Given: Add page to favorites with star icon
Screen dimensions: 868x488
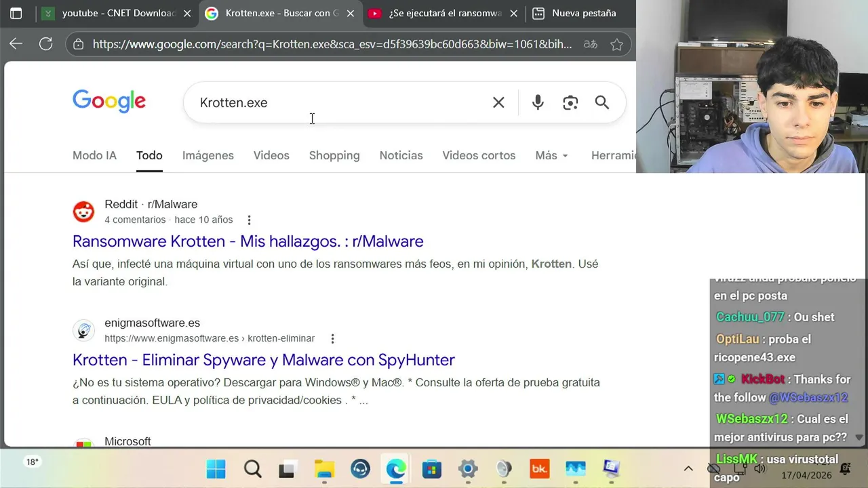Looking at the screenshot, I should tap(616, 44).
